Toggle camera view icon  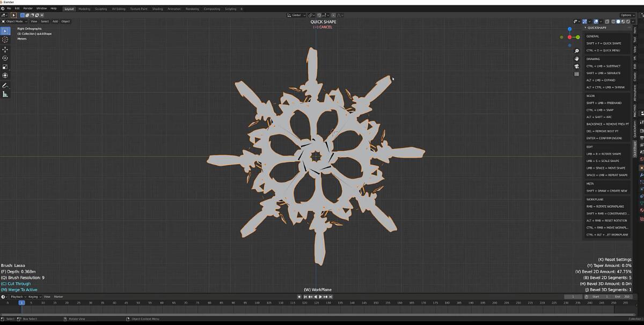pyautogui.click(x=577, y=66)
